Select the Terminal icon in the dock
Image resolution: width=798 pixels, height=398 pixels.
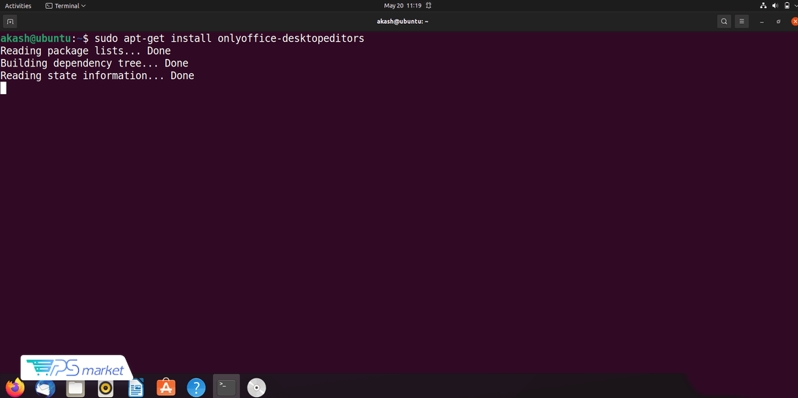point(226,387)
